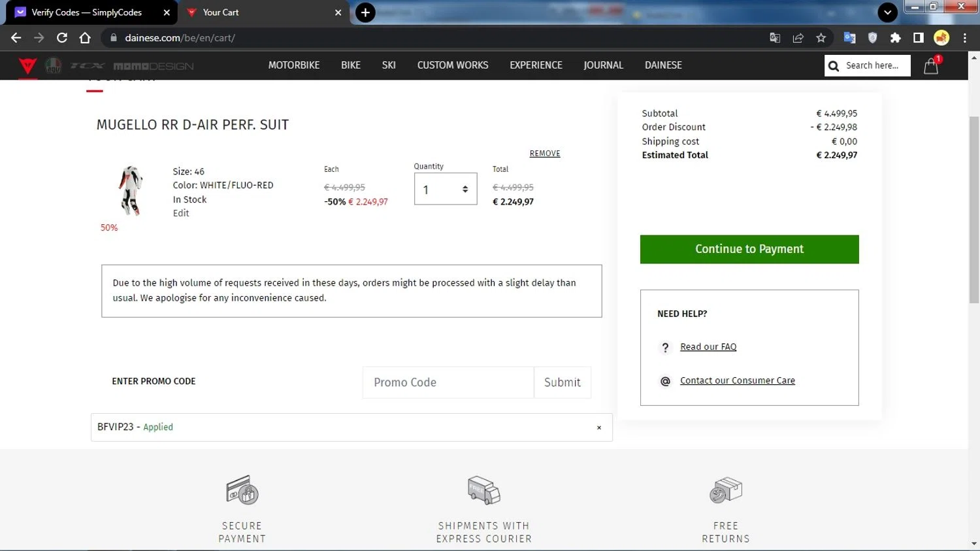Click Continue to Payment button

749,249
